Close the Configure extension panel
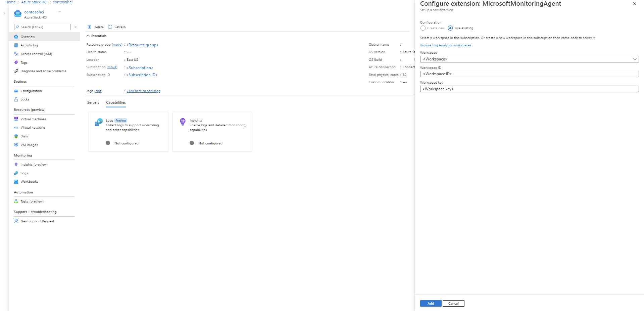 (x=634, y=4)
